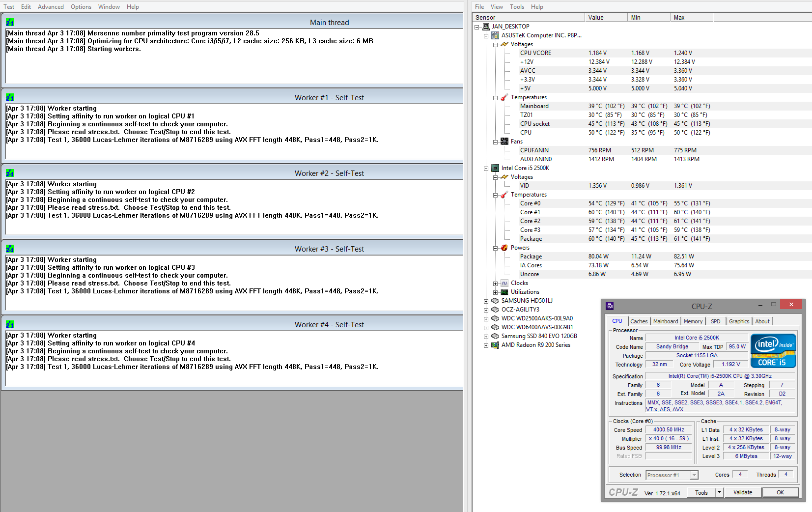Viewport: 812px width, 512px height.
Task: Click the Powers flame icon
Action: click(x=504, y=248)
